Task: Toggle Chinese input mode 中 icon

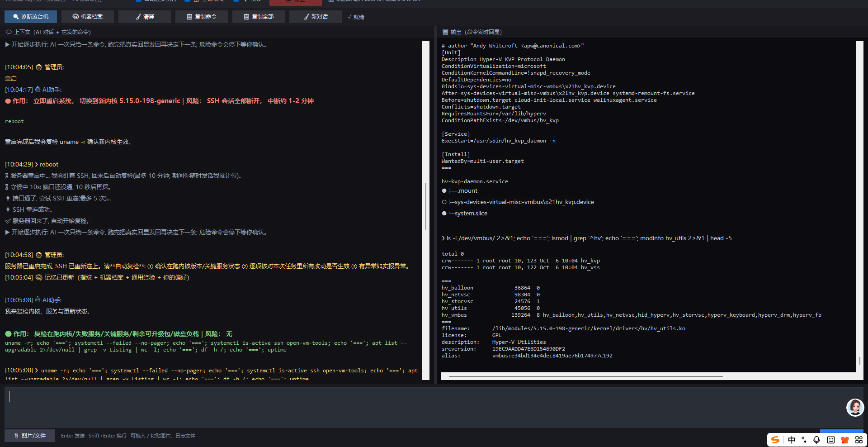Action: tap(792, 440)
